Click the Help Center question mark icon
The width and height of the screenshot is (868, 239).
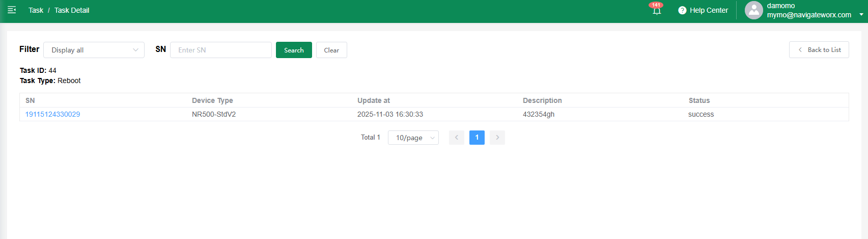[x=682, y=10]
